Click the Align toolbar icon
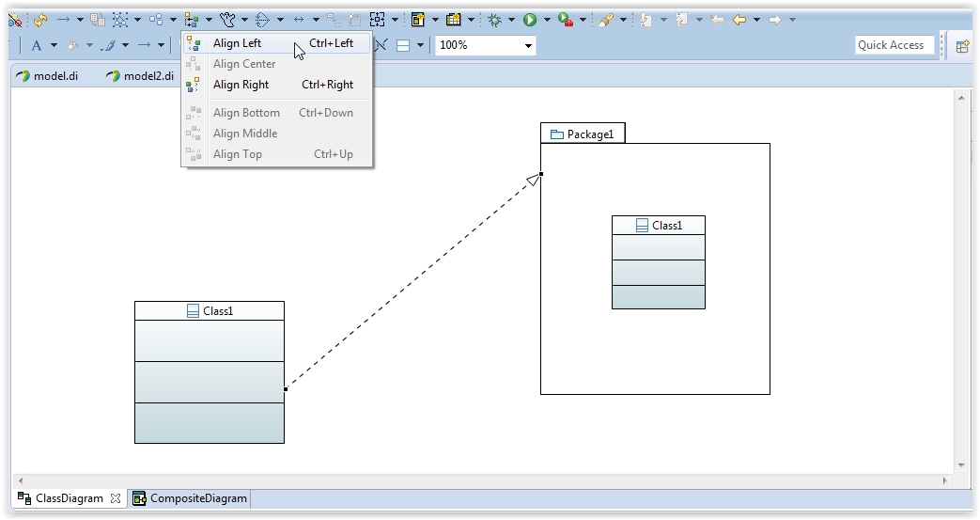 (x=192, y=20)
